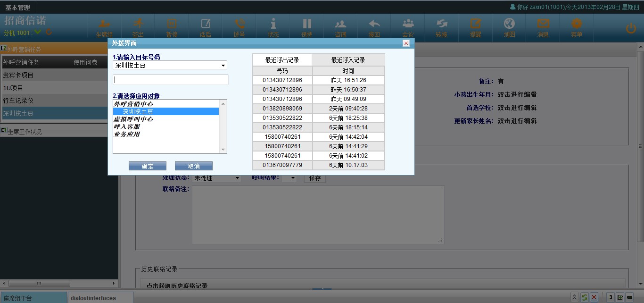Open the 处理状态 未处理 dropdown

tap(216, 178)
